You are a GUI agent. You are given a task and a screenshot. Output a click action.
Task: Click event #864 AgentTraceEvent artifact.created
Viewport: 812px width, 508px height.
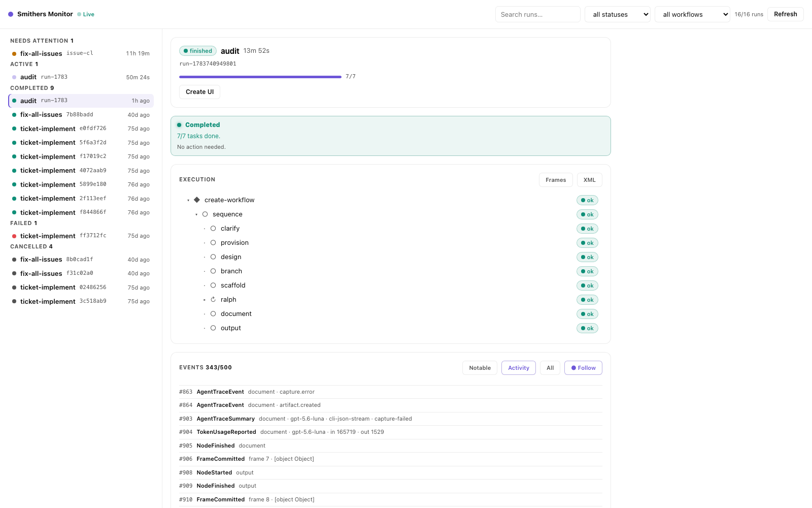tap(391, 405)
